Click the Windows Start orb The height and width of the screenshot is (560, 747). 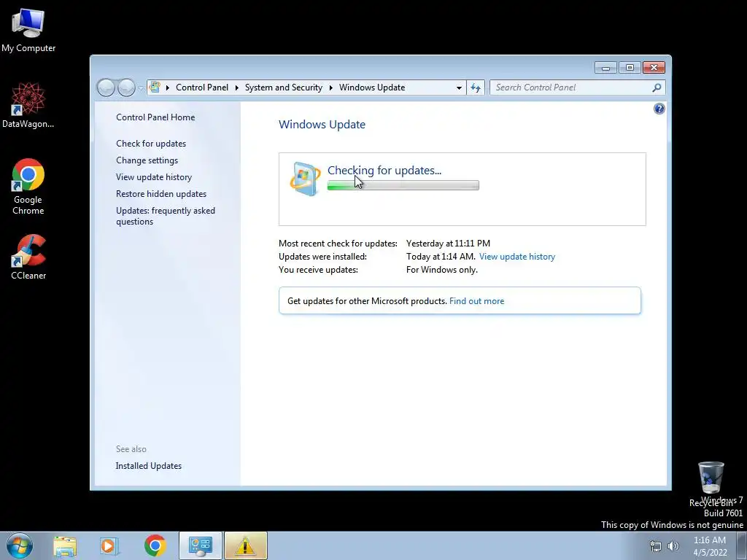(x=20, y=545)
